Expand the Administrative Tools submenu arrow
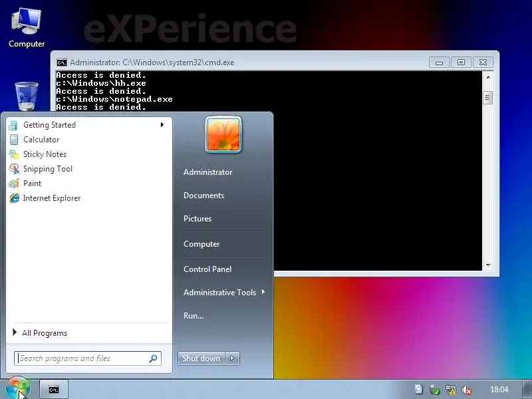Image resolution: width=532 pixels, height=399 pixels. 263,292
